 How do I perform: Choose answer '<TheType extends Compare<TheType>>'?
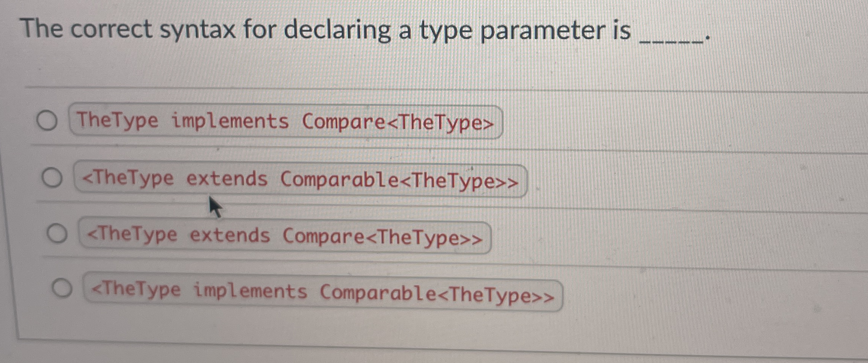284,234
